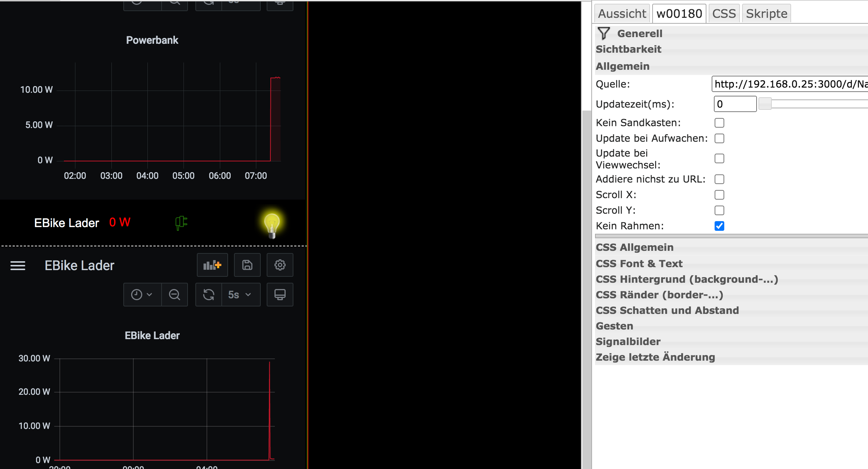Switch to the Skripte tab
Screen dimensions: 868x469
tap(766, 14)
